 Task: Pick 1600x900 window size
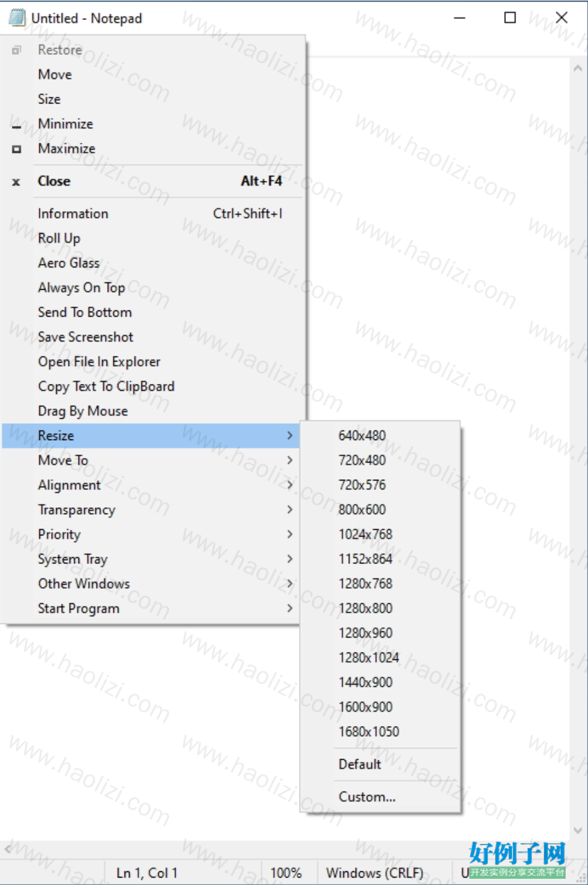click(381, 707)
